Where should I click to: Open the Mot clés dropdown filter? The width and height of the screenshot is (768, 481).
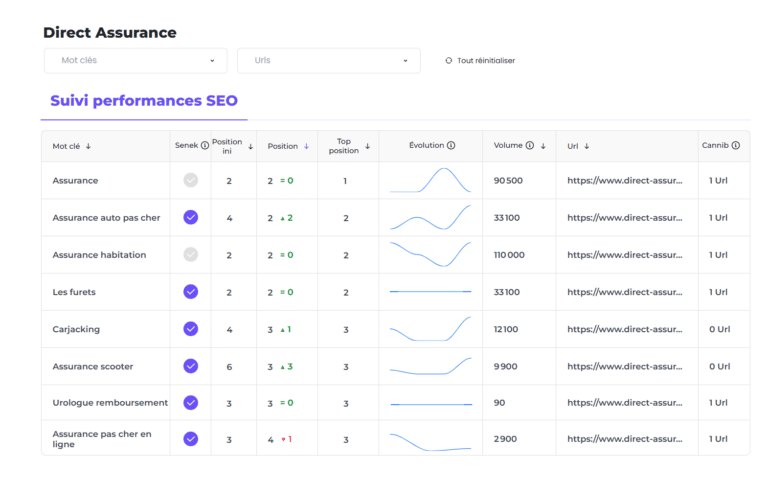[x=135, y=61]
